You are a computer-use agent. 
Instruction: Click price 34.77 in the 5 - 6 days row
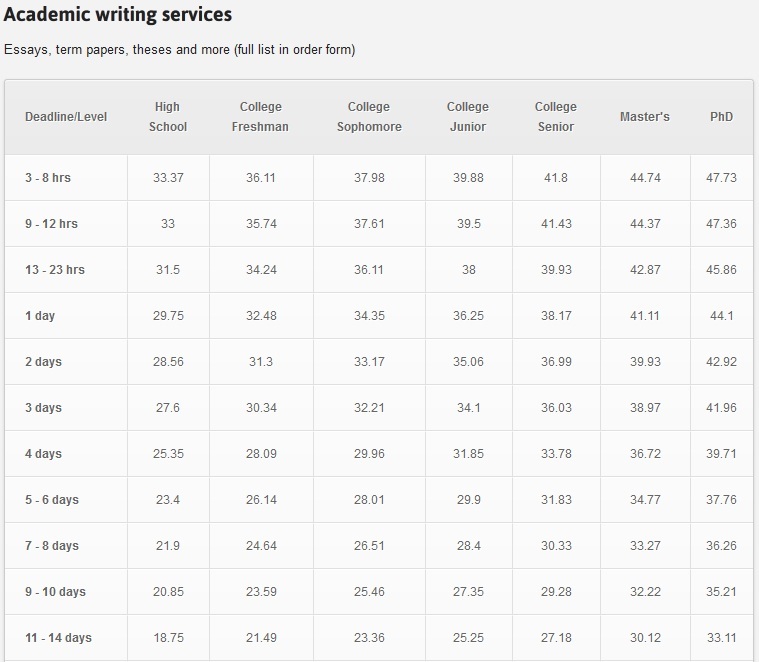pos(645,499)
